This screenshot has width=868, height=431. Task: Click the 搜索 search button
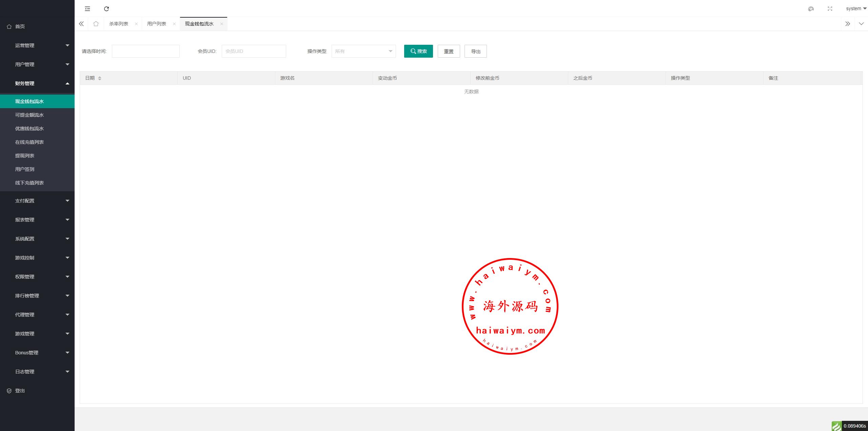tap(418, 51)
